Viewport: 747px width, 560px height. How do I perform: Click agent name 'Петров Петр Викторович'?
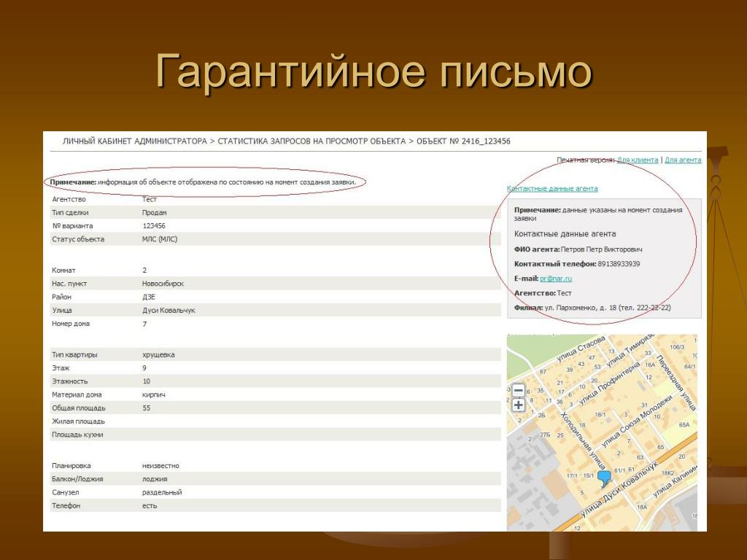click(x=602, y=249)
